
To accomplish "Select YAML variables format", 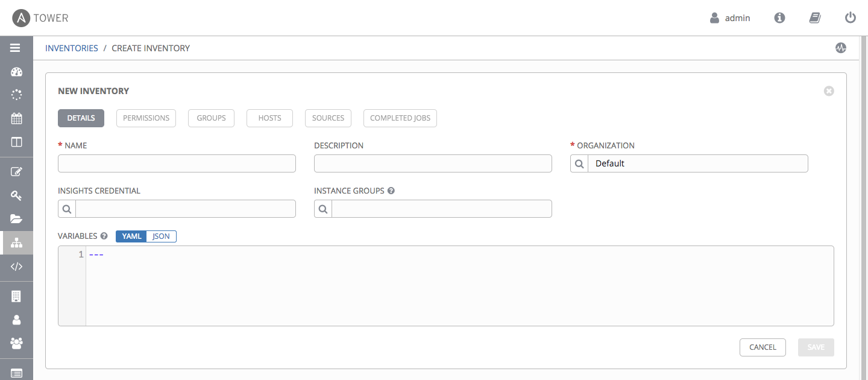I will 131,236.
